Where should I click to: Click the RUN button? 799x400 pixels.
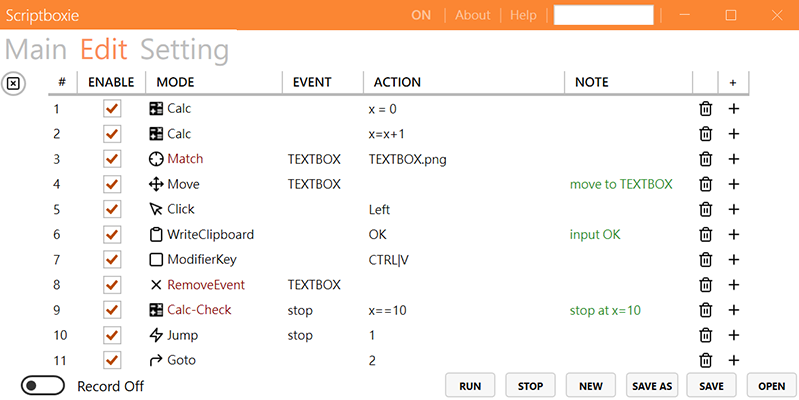point(470,386)
